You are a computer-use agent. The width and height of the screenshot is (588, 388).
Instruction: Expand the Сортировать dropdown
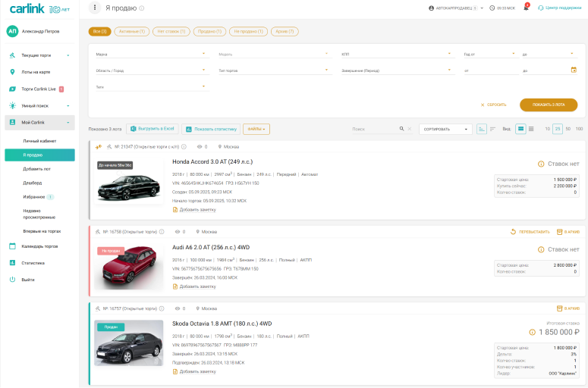click(x=445, y=129)
